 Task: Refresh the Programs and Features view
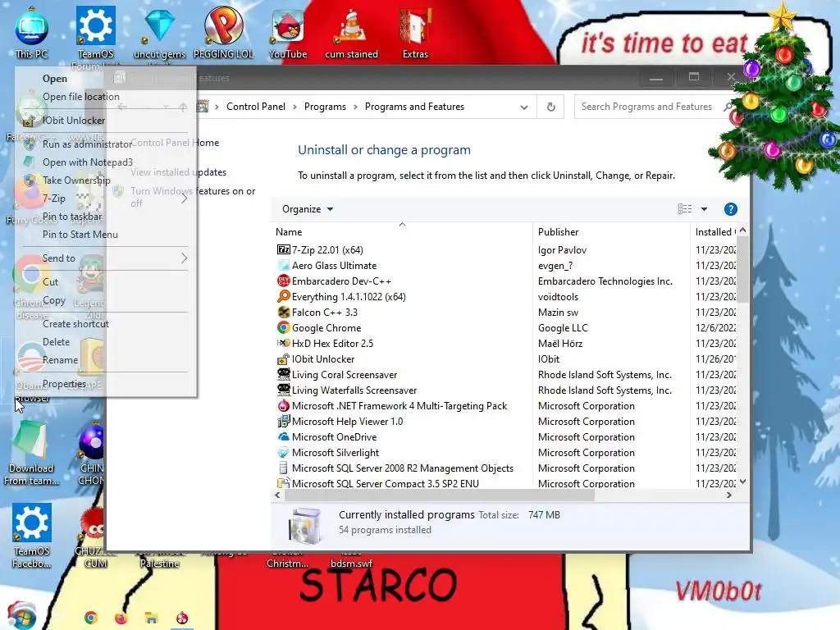click(x=550, y=107)
